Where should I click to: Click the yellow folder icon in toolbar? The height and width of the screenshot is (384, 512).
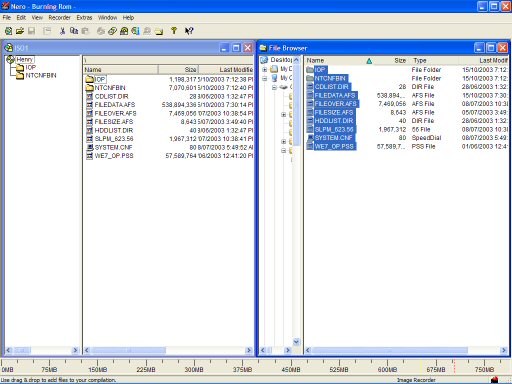[x=159, y=31]
